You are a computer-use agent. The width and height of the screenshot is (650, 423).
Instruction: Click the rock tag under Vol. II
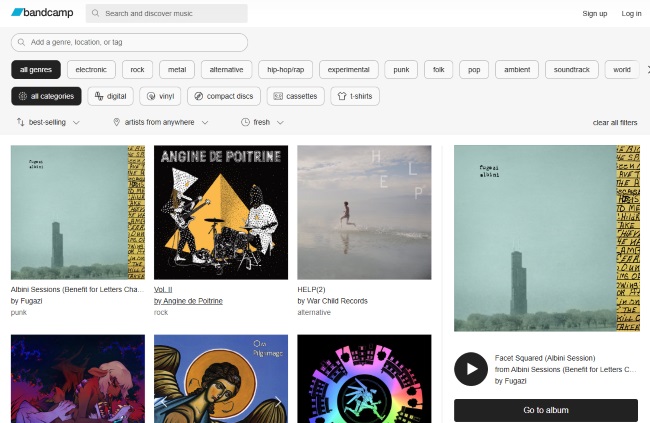pos(161,312)
